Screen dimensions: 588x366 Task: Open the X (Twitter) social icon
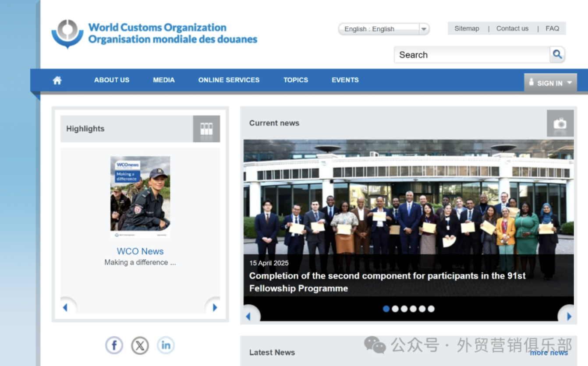(x=140, y=345)
